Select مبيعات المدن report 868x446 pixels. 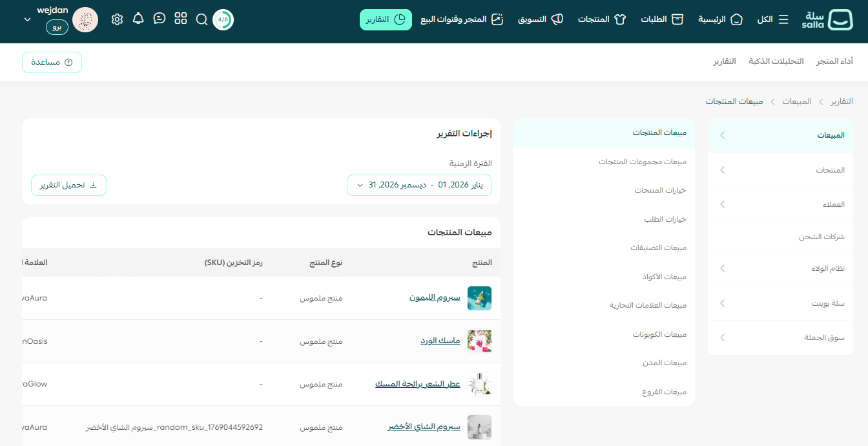604,363
